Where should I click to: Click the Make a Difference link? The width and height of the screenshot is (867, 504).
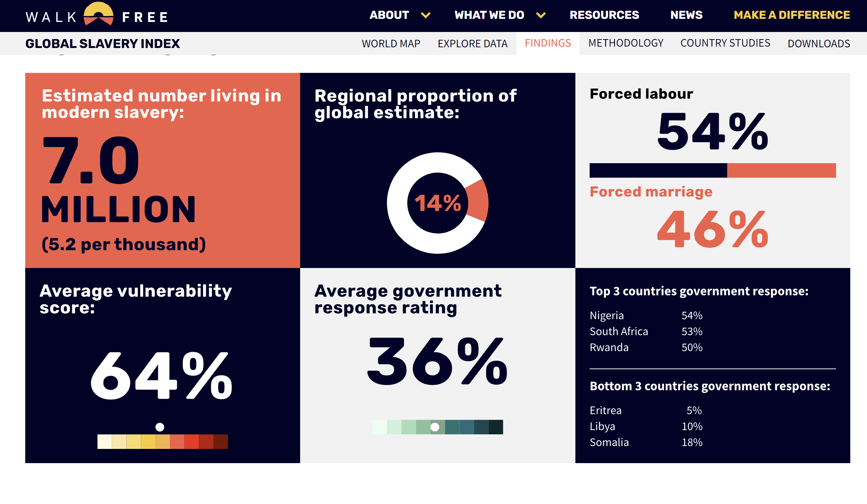pyautogui.click(x=792, y=15)
